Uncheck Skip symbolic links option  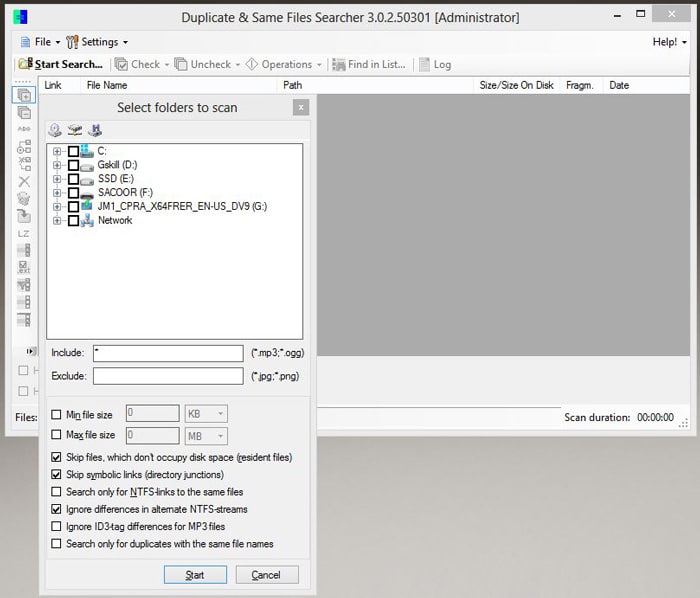56,474
